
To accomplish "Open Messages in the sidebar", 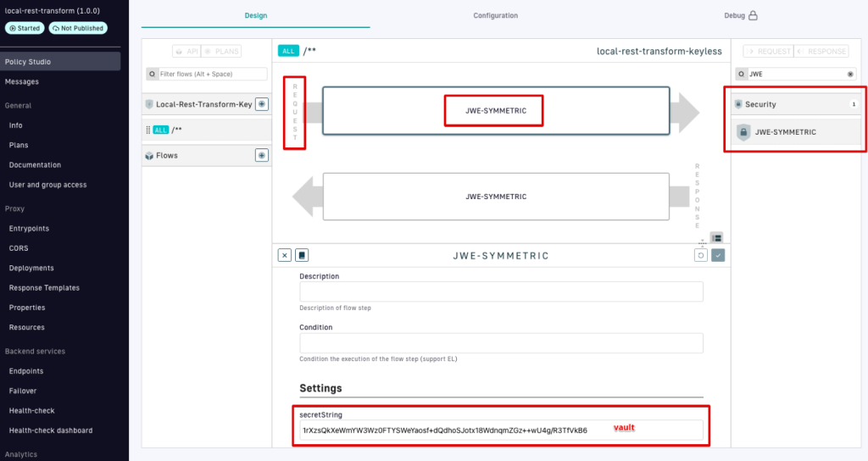I will pos(21,81).
